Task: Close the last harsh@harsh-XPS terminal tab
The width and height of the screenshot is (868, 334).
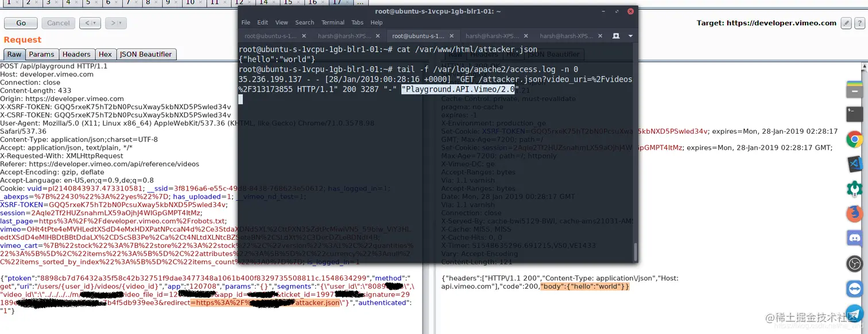Action: pos(601,36)
